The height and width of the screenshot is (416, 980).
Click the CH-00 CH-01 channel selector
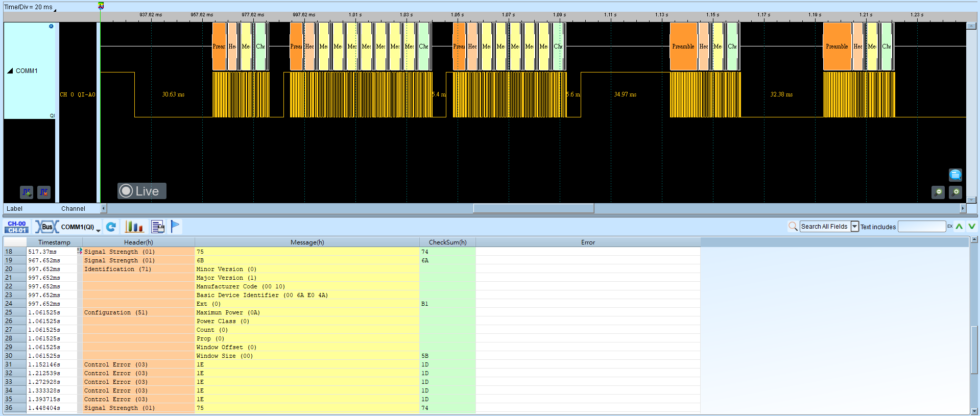[17, 227]
